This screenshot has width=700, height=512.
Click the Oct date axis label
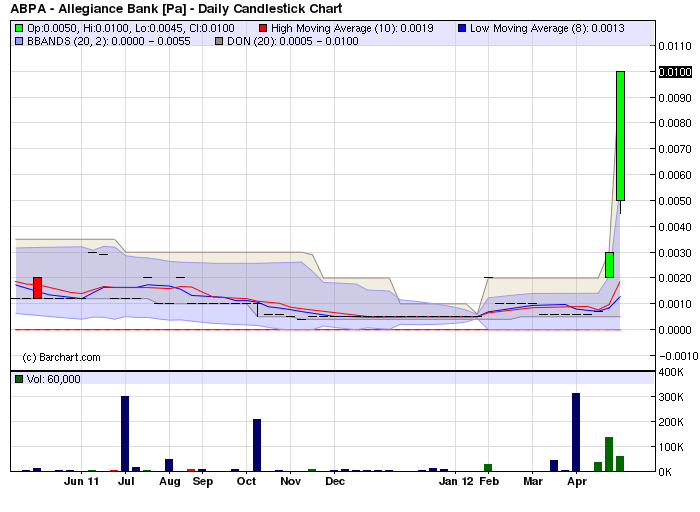point(246,482)
